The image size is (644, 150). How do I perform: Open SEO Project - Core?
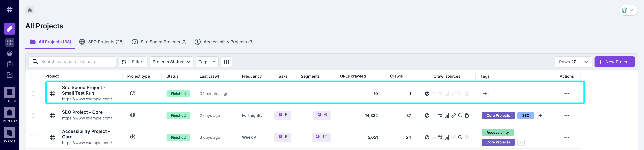(x=82, y=112)
